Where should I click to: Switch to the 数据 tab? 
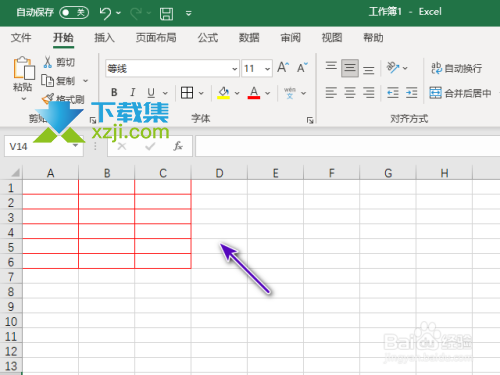tap(249, 38)
